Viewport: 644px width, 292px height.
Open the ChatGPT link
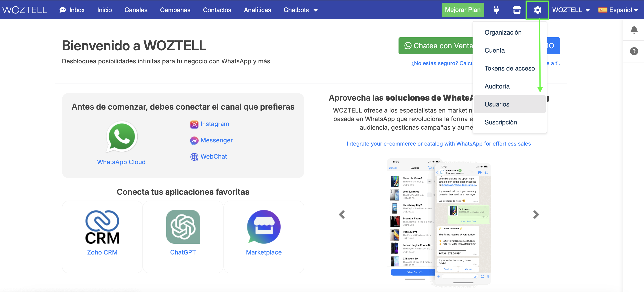[183, 252]
